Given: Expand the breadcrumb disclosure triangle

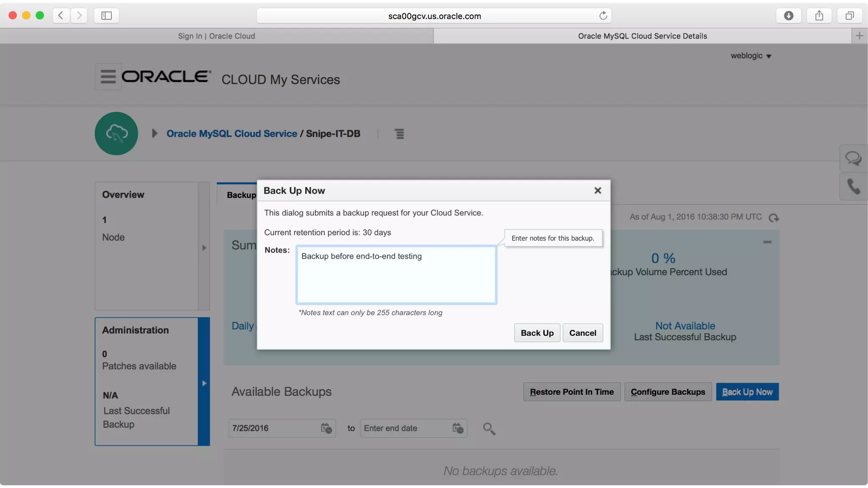Looking at the screenshot, I should (155, 133).
